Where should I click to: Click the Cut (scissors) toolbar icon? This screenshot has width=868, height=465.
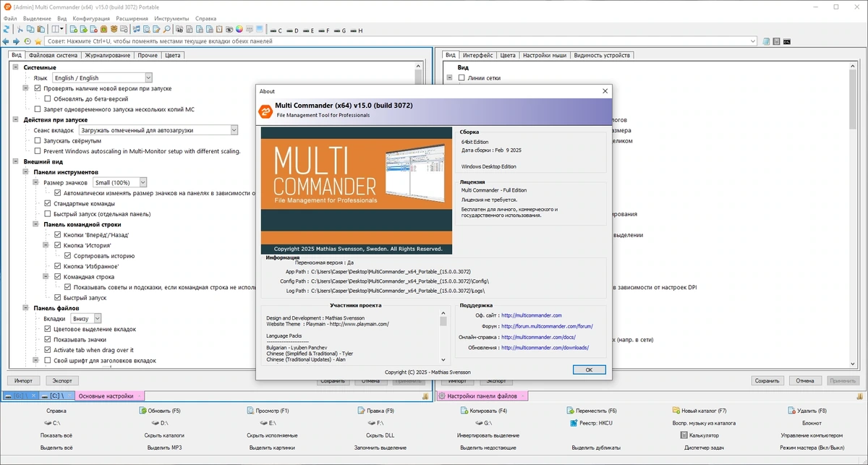pyautogui.click(x=20, y=30)
